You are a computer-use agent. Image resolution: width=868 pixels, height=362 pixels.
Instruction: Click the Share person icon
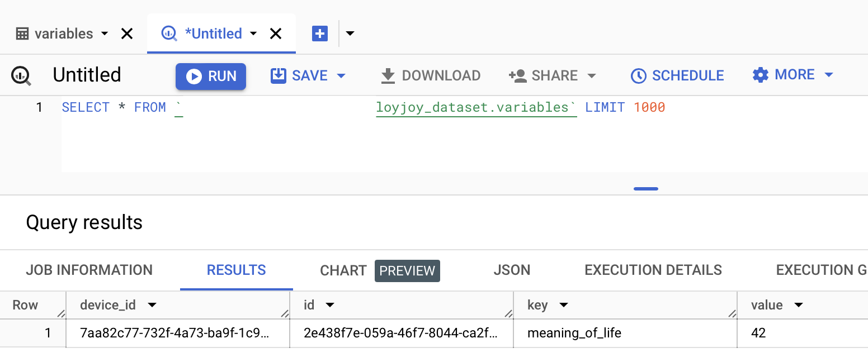pyautogui.click(x=518, y=75)
